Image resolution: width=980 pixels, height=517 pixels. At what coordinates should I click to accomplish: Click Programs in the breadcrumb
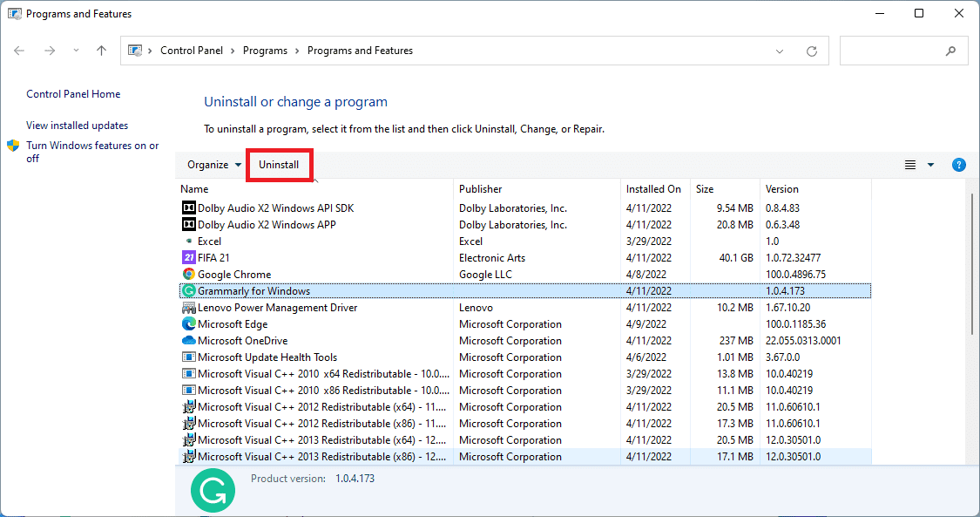coord(265,51)
